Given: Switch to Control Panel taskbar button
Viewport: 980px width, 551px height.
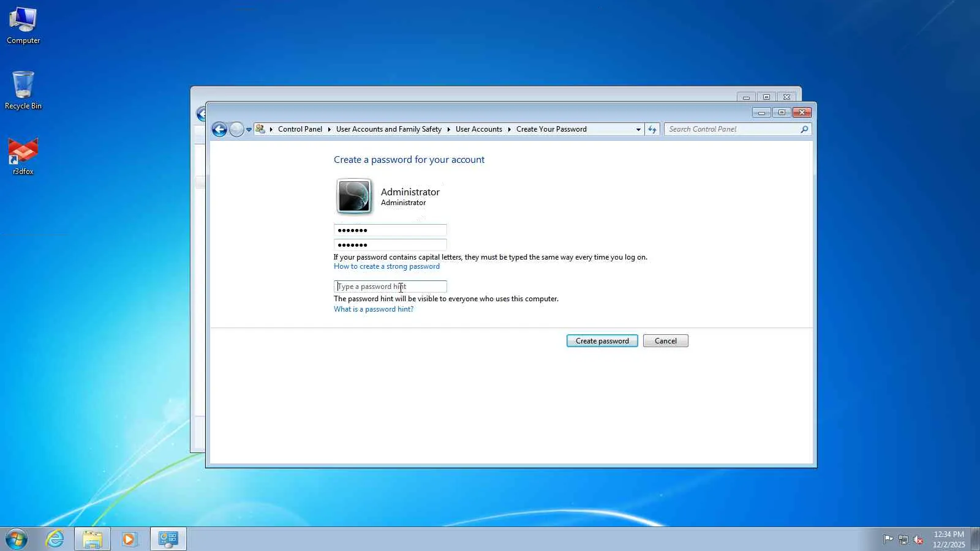Looking at the screenshot, I should (168, 539).
